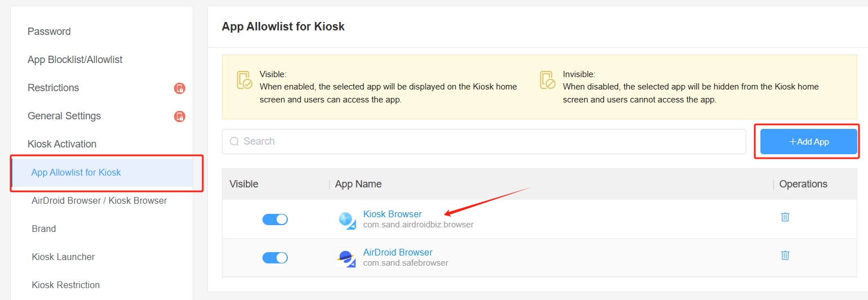This screenshot has width=868, height=300.
Task: Open the Kiosk Restriction page
Action: 66,285
